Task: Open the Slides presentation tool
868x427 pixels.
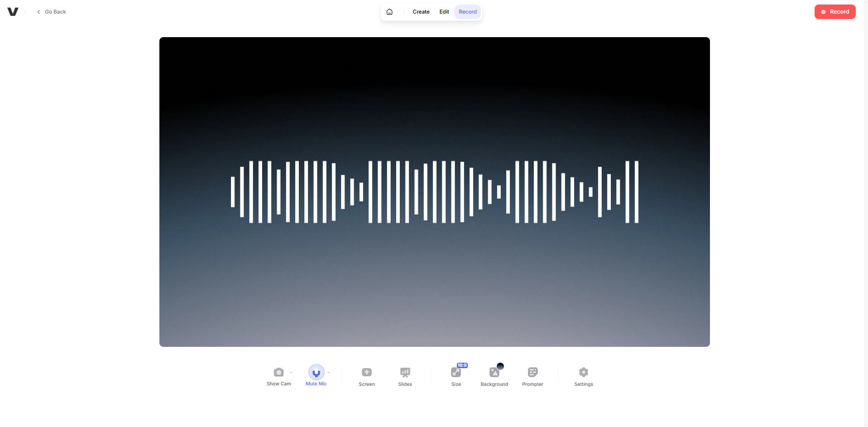Action: [x=404, y=376]
